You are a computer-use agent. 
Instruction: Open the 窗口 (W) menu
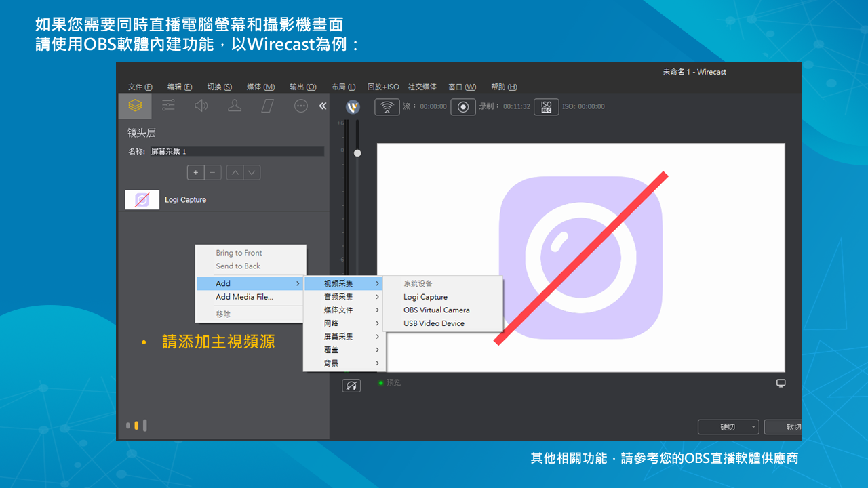tap(462, 87)
